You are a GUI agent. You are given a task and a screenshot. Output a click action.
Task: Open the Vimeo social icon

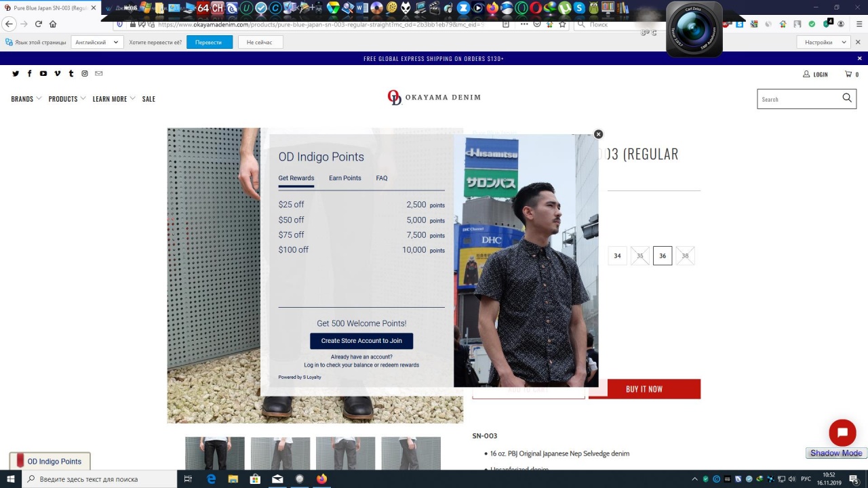point(58,74)
